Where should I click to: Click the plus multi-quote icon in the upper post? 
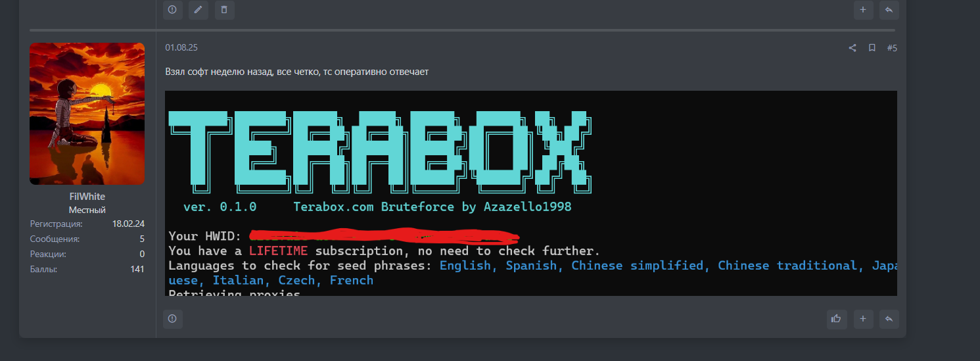click(863, 10)
